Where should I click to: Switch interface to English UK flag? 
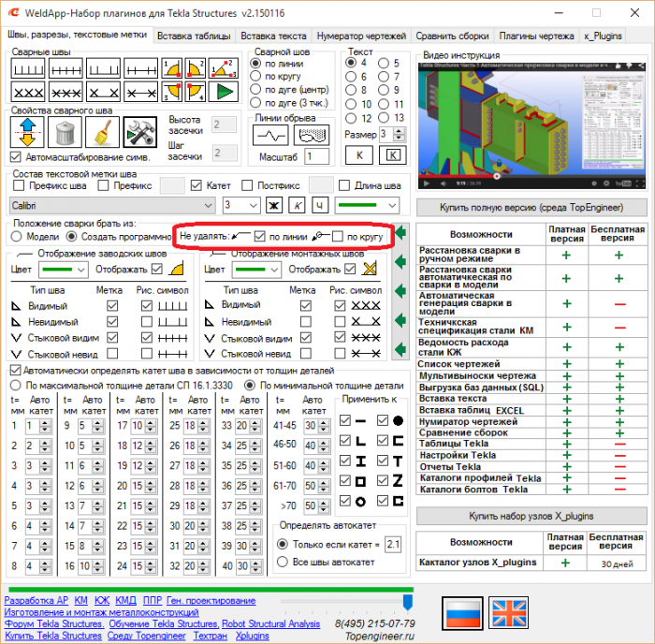508,613
